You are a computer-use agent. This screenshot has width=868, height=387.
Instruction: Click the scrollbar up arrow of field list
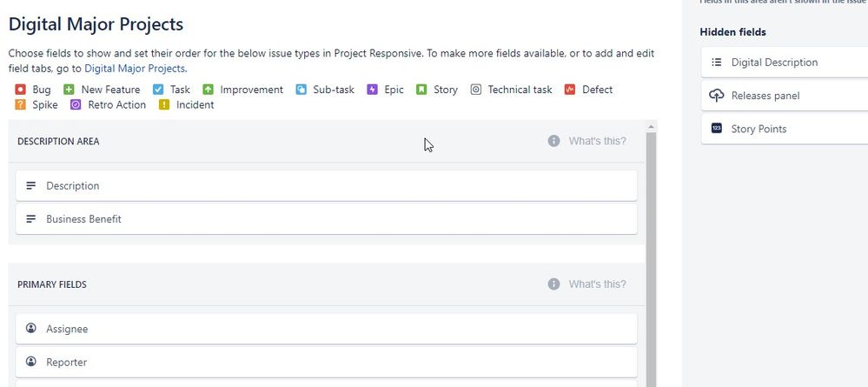(651, 126)
